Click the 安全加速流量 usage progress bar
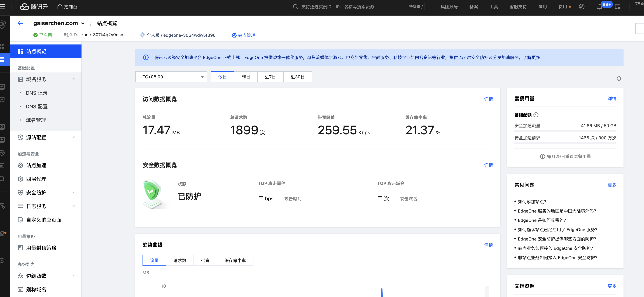644x297 pixels. pos(565,131)
